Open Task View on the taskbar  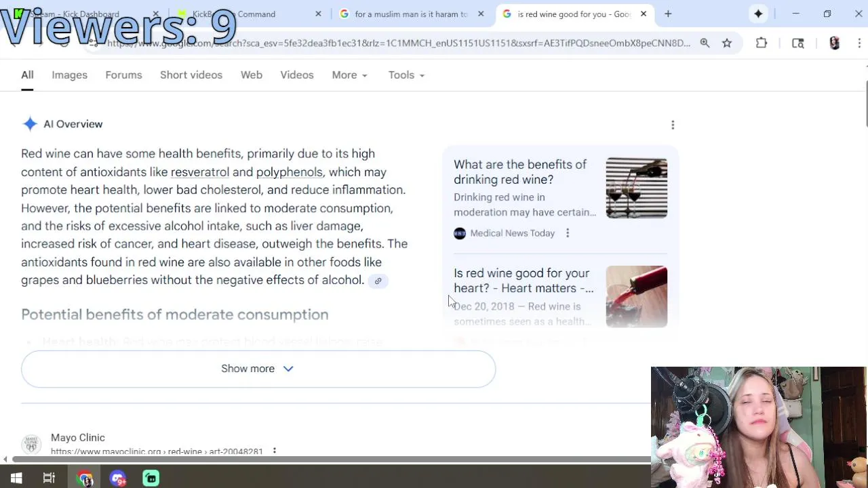(49, 479)
